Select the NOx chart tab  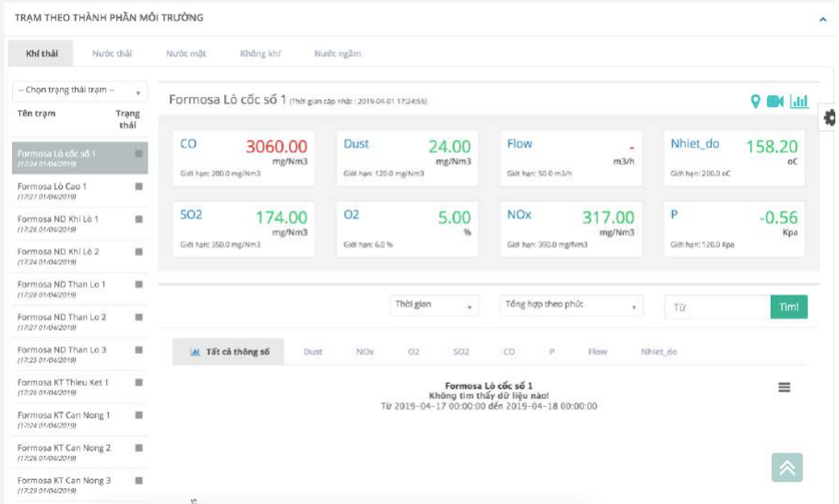click(365, 352)
